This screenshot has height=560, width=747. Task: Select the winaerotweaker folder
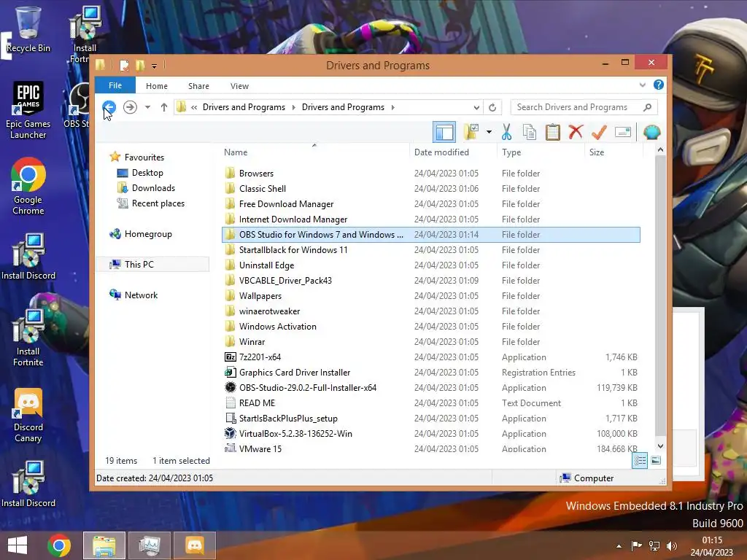click(430, 311)
